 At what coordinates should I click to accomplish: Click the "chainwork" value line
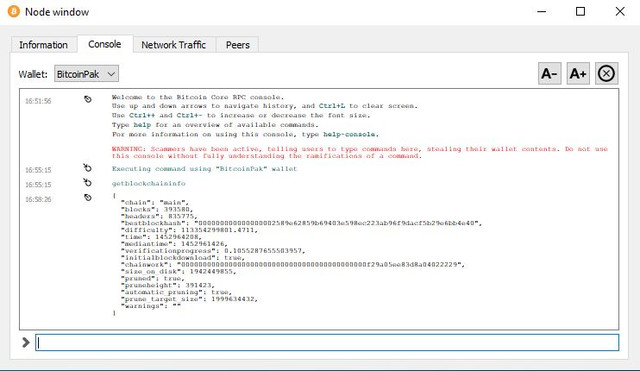pyautogui.click(x=293, y=264)
